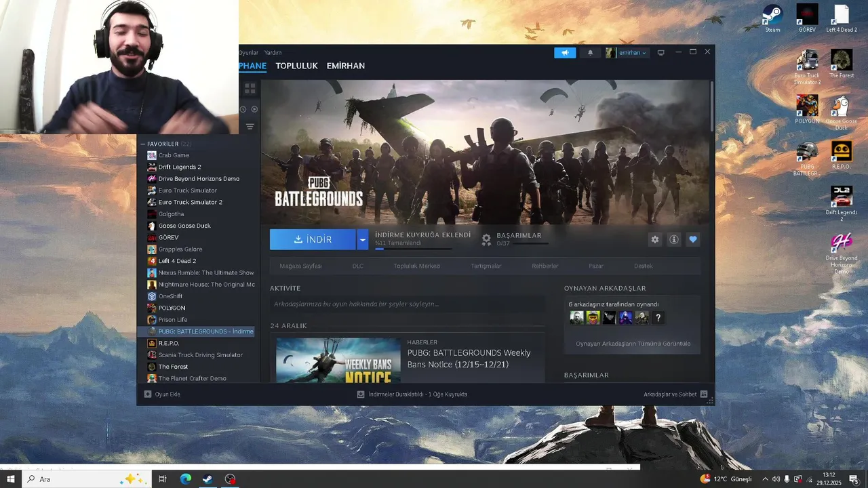Image resolution: width=868 pixels, height=488 pixels.
Task: Open Drift Legends 2 desktop shortcut
Action: [842, 203]
